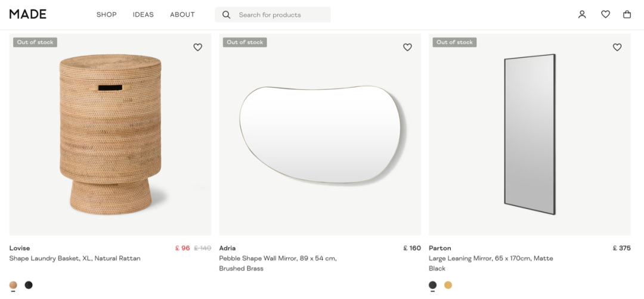The width and height of the screenshot is (644, 299).
Task: Favorite the Adria pebble mirror
Action: (x=407, y=47)
